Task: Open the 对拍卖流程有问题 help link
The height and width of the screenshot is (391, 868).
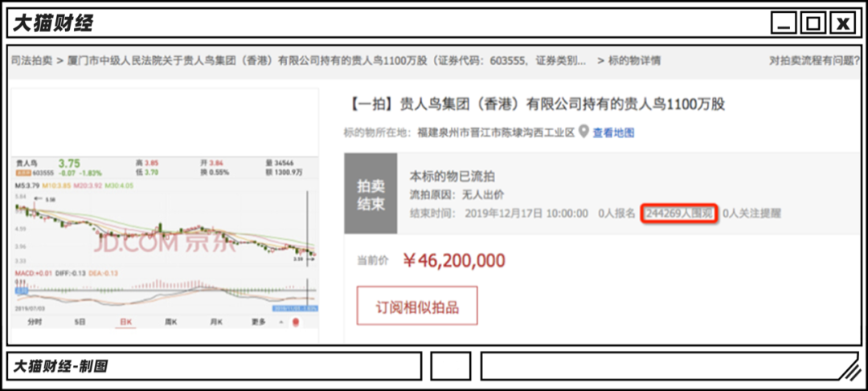Action: pyautogui.click(x=812, y=60)
